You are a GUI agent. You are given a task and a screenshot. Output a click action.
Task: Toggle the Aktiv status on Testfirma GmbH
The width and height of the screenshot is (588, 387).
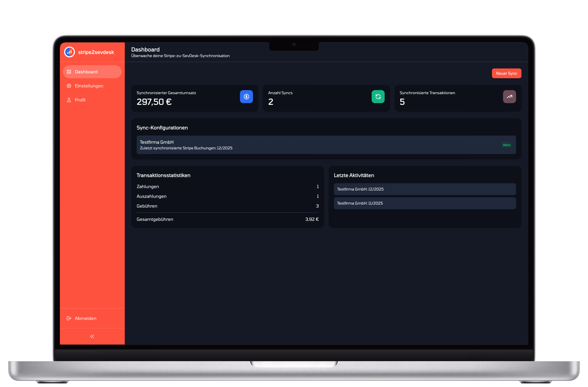point(506,145)
